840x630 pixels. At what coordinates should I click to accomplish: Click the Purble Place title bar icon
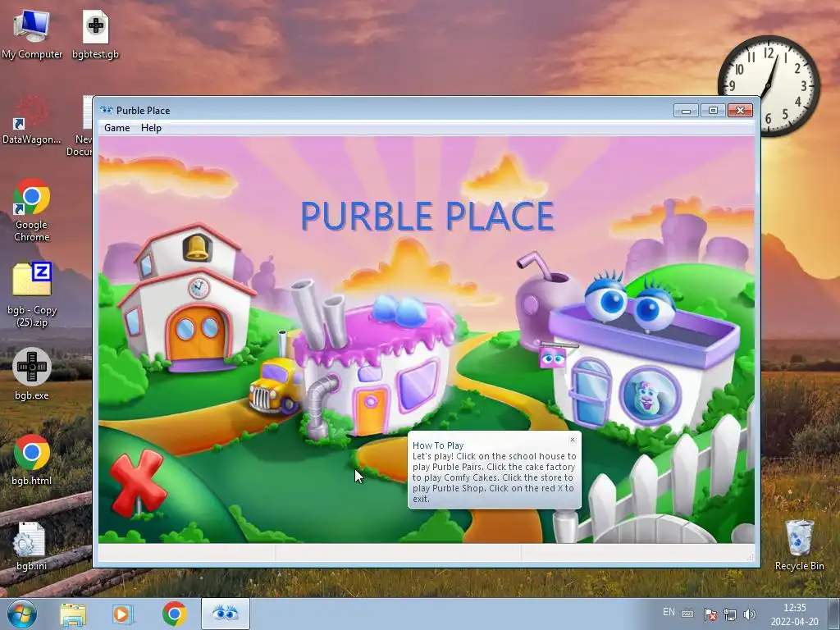click(107, 111)
